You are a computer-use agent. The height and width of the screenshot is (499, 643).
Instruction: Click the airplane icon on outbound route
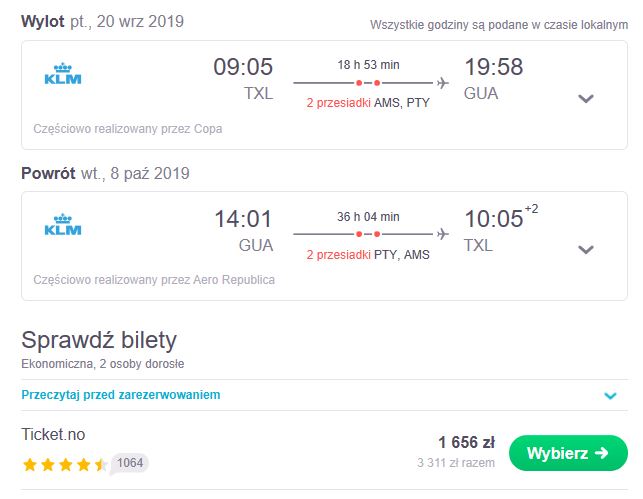point(442,83)
